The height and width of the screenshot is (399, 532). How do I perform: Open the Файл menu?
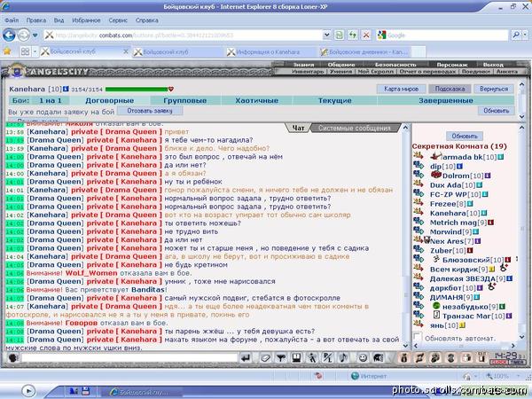(12, 20)
